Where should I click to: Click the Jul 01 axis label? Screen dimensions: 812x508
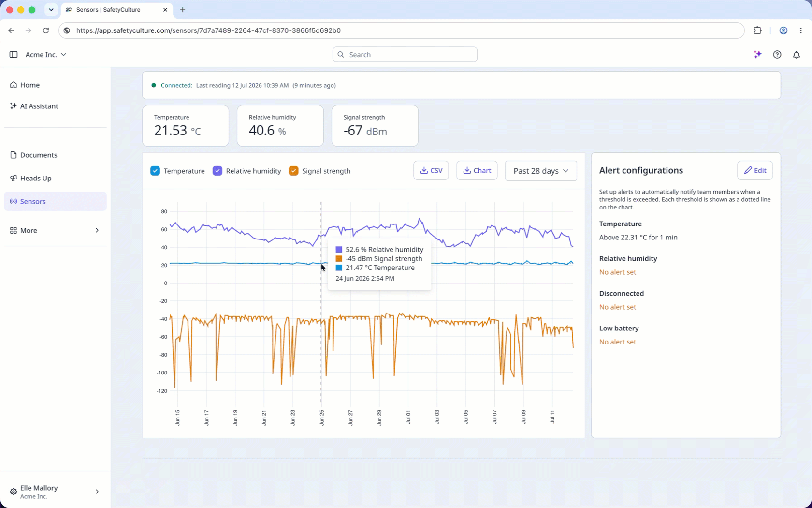click(x=408, y=417)
